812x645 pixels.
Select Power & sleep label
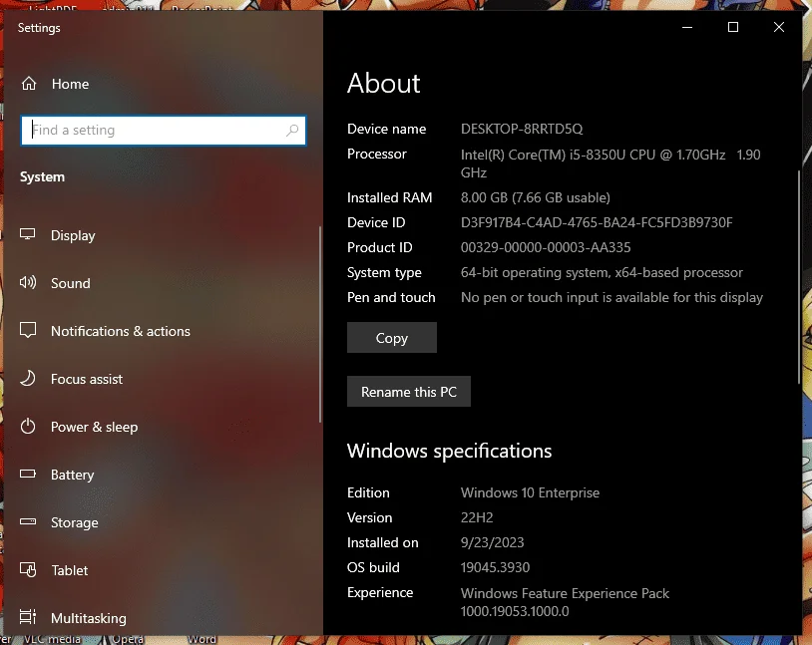94,427
